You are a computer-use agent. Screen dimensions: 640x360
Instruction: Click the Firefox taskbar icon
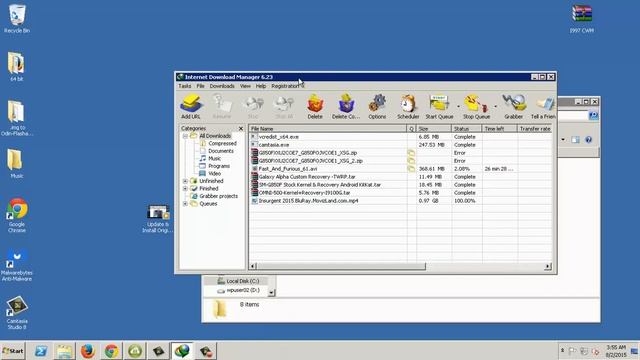click(87, 351)
